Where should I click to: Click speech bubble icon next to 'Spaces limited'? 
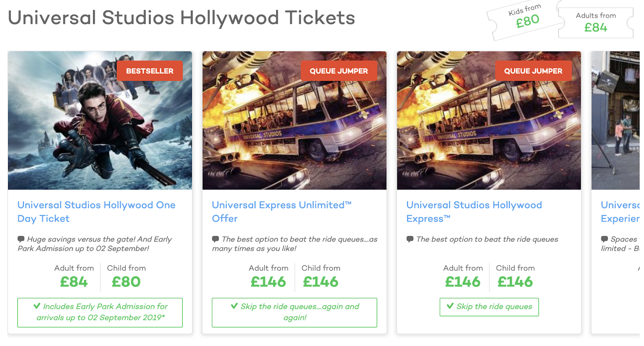point(604,239)
